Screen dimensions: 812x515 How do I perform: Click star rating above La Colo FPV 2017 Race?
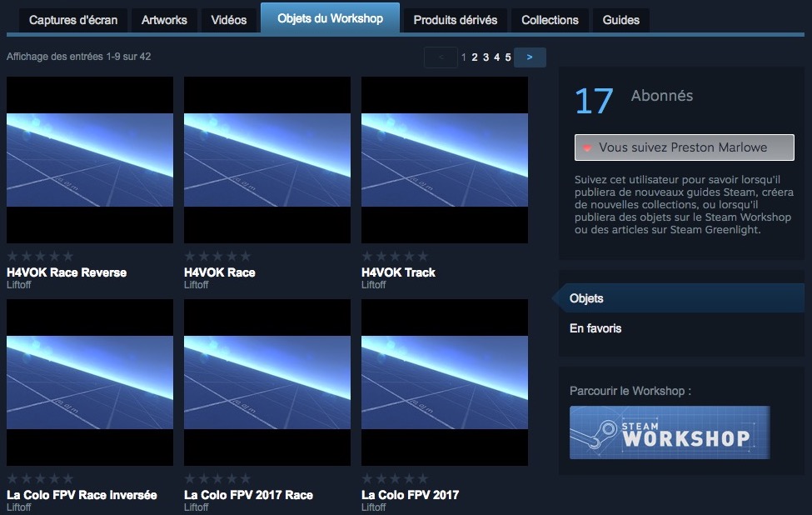pyautogui.click(x=218, y=478)
